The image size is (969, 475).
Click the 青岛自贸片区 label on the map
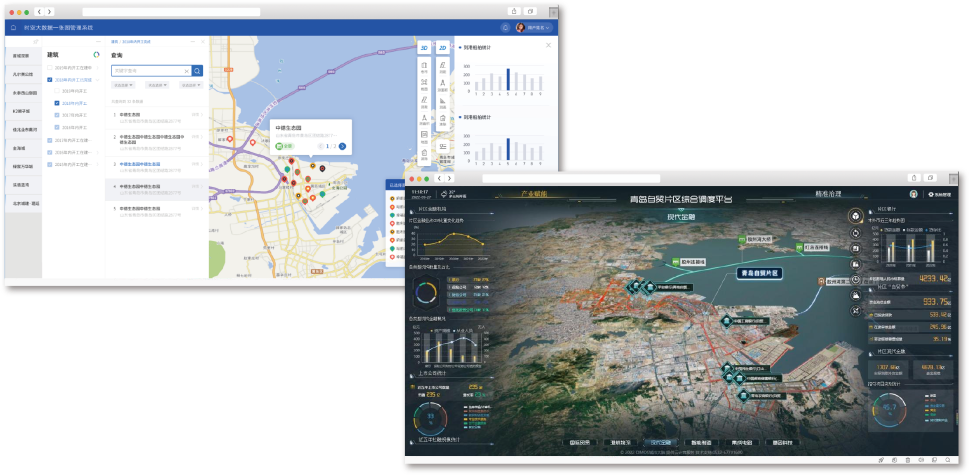[x=759, y=272]
